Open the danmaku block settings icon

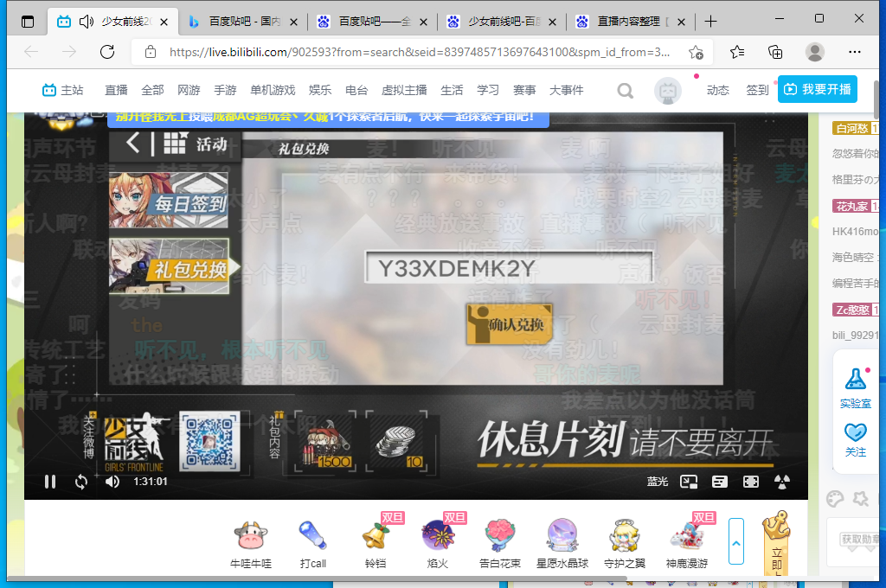782,482
